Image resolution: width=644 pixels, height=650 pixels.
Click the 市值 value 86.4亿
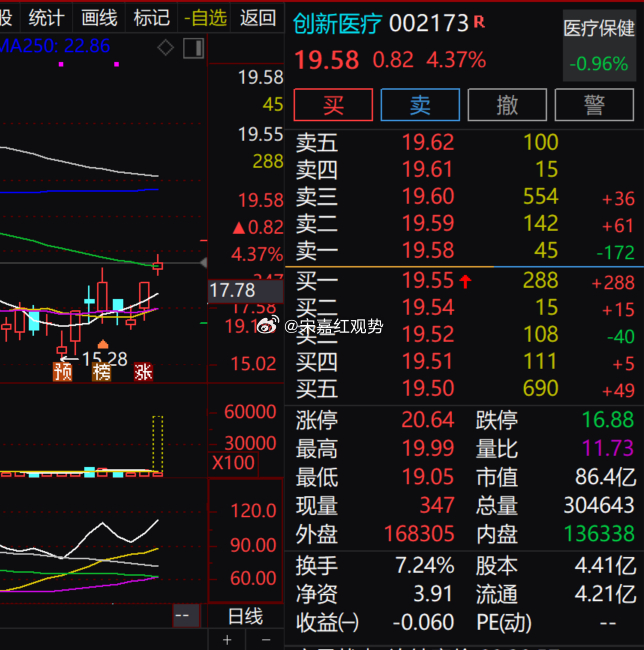pyautogui.click(x=605, y=477)
